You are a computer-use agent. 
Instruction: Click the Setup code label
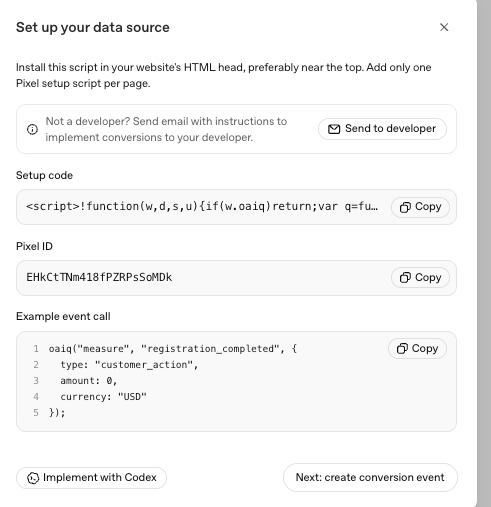[x=44, y=175]
